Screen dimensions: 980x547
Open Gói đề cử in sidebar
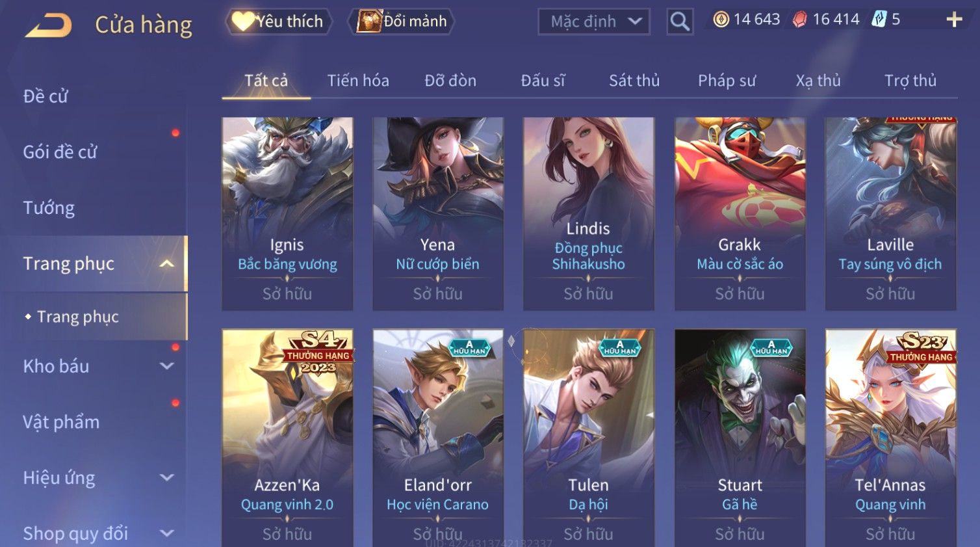click(60, 152)
